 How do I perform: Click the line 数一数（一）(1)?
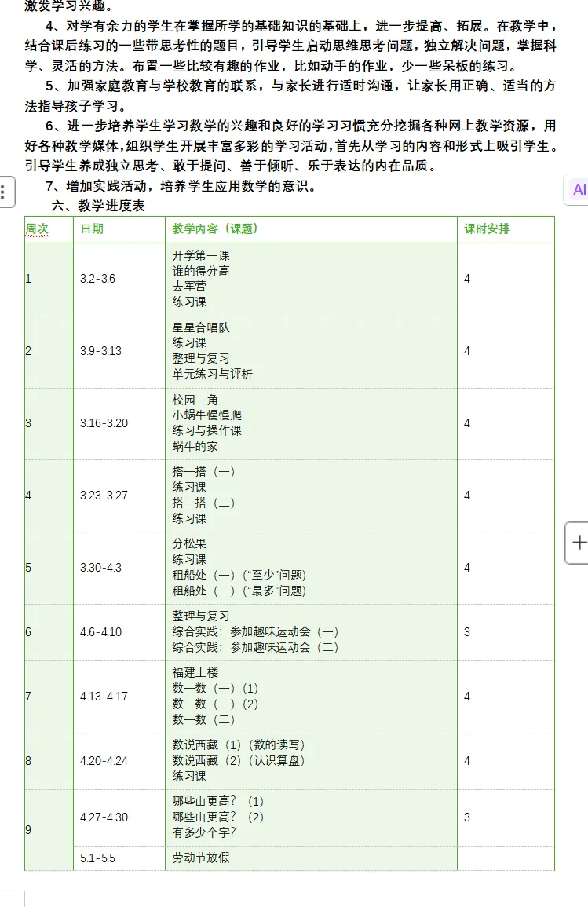215,689
